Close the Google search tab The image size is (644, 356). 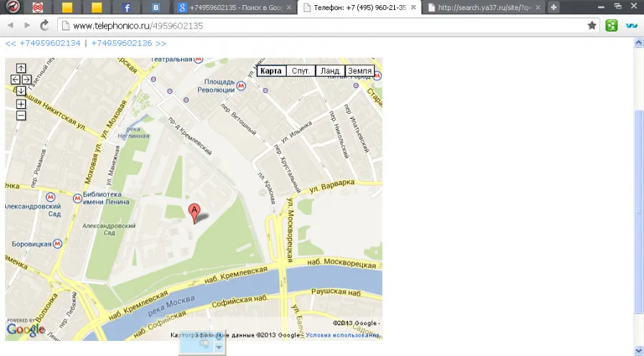(289, 7)
